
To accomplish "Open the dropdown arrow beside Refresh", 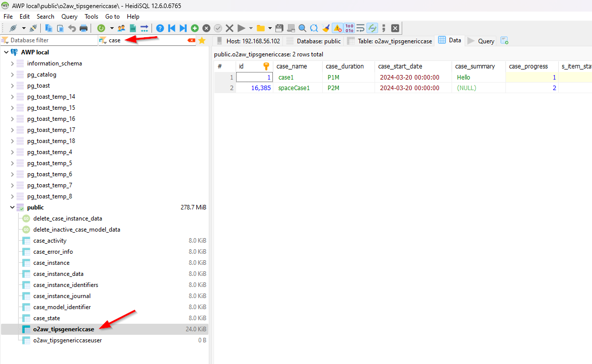I will point(112,28).
